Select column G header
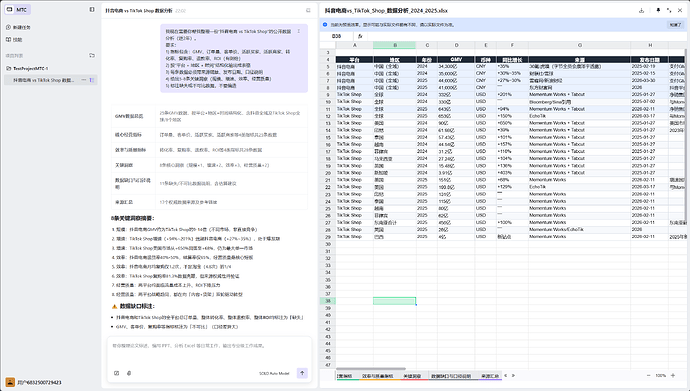This screenshot has width=690, height=391. click(x=580, y=45)
